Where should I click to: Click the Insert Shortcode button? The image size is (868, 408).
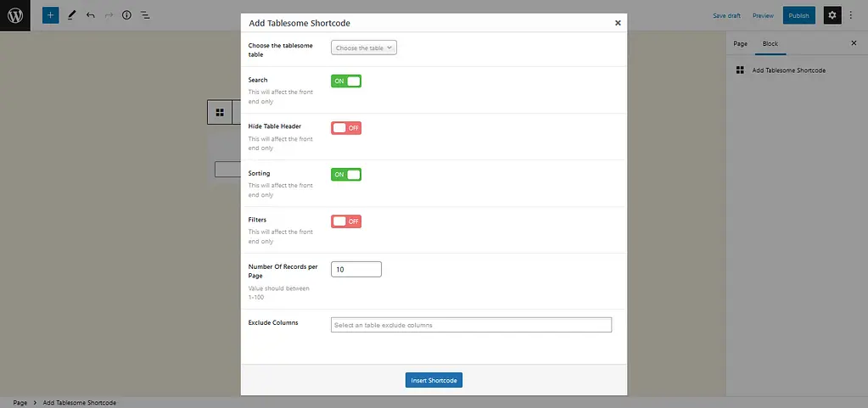coord(434,380)
